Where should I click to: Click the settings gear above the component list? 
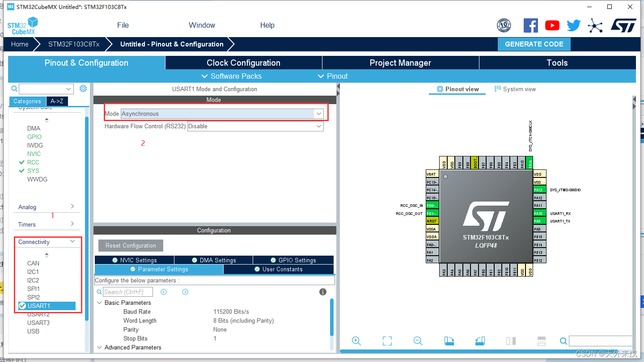[x=83, y=88]
